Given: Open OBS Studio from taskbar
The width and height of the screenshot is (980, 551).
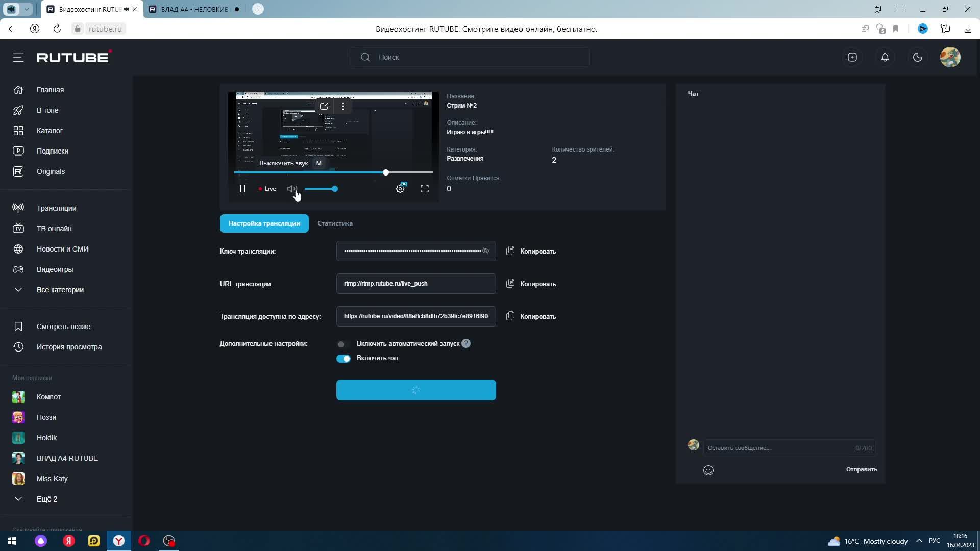Looking at the screenshot, I should 169,541.
